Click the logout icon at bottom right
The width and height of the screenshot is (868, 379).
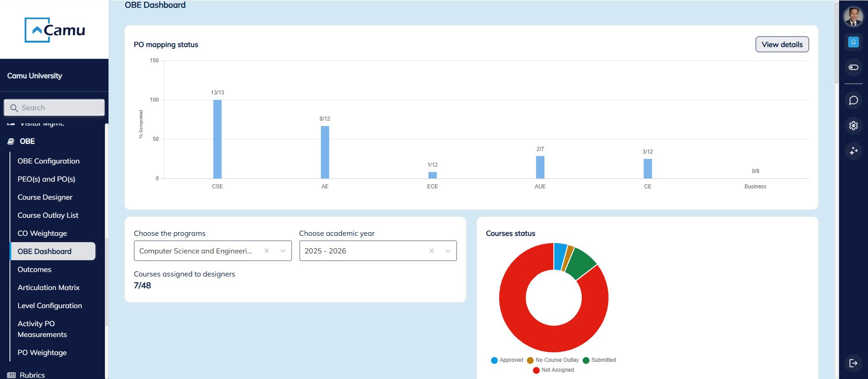pyautogui.click(x=853, y=363)
